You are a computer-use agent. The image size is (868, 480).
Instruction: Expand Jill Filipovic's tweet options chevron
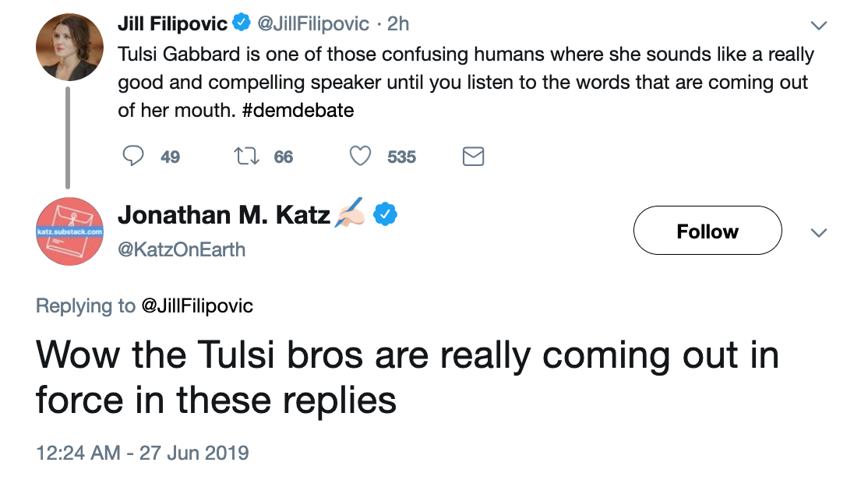[x=819, y=26]
